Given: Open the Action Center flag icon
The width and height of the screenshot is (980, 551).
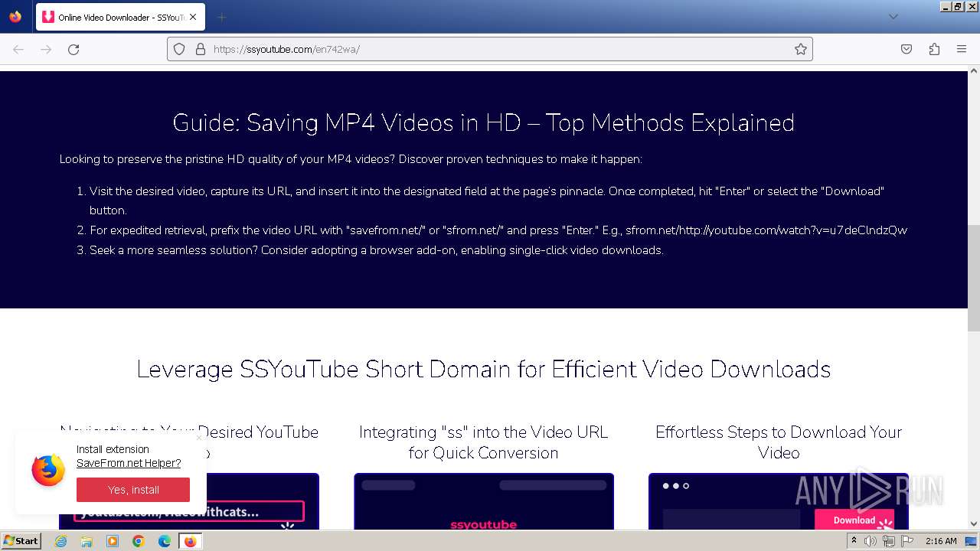Looking at the screenshot, I should 906,541.
